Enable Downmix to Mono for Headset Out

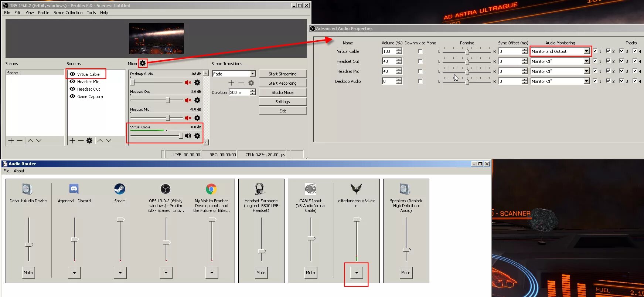(420, 61)
